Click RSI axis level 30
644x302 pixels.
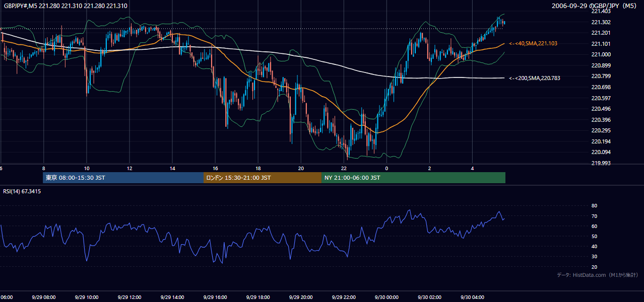(594, 257)
